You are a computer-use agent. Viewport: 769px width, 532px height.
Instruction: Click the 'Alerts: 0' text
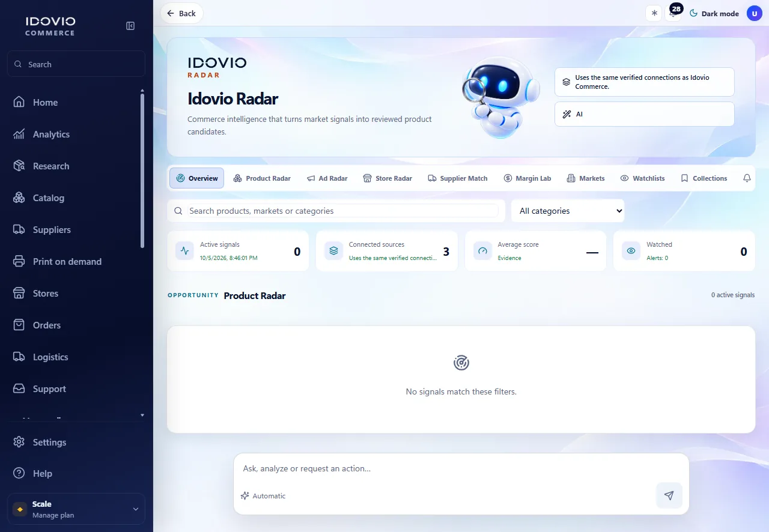(x=657, y=258)
